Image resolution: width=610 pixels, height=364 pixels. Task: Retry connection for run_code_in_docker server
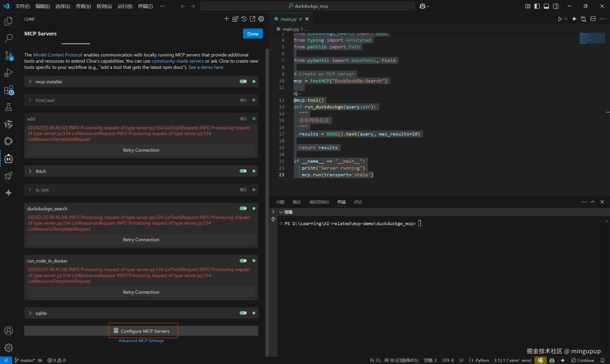(141, 292)
